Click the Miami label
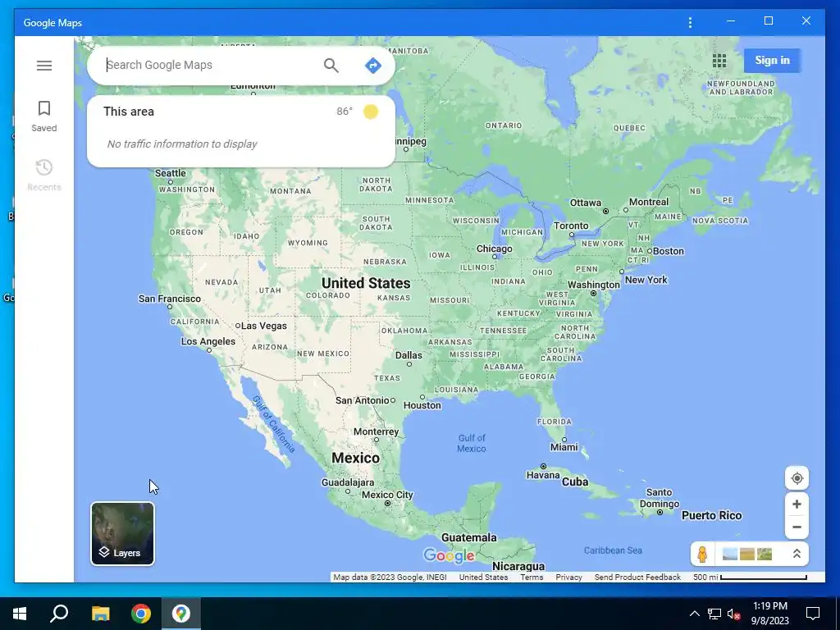 coord(564,447)
